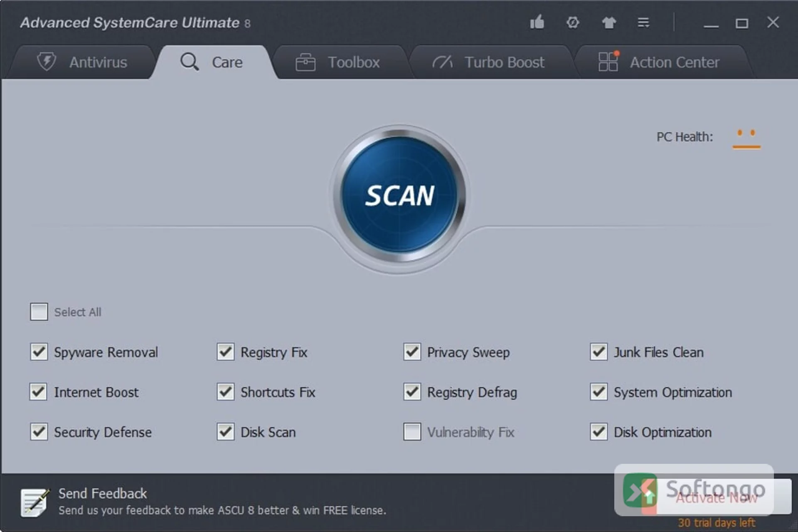
Task: Click the Send Feedback link
Action: click(x=103, y=493)
